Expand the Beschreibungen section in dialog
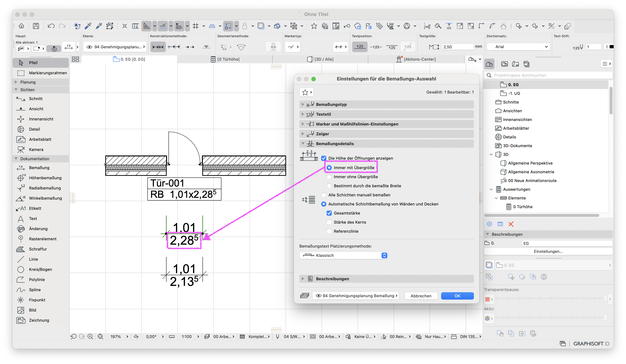Screen dimensions: 626x364 point(386,279)
